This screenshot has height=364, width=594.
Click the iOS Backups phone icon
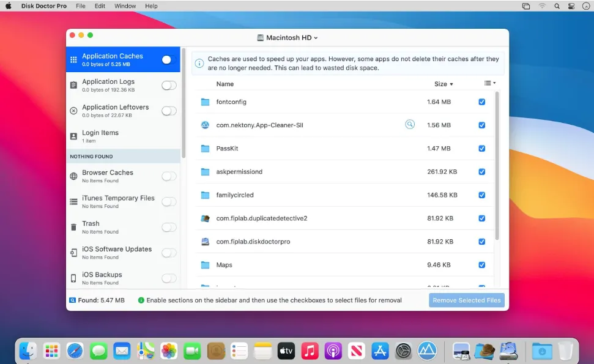coord(73,278)
